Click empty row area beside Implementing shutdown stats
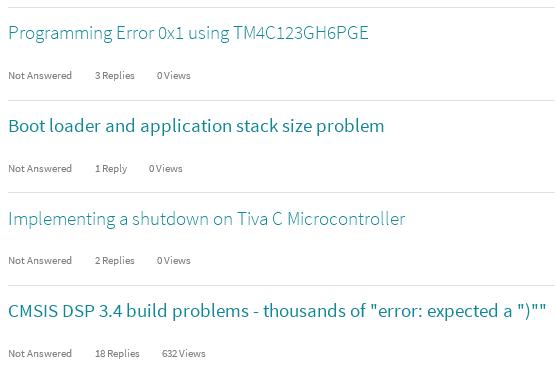This screenshot has width=555, height=372. coord(372,261)
